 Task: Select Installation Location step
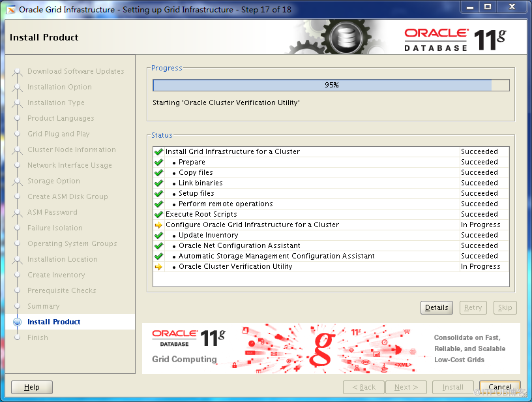coord(63,259)
